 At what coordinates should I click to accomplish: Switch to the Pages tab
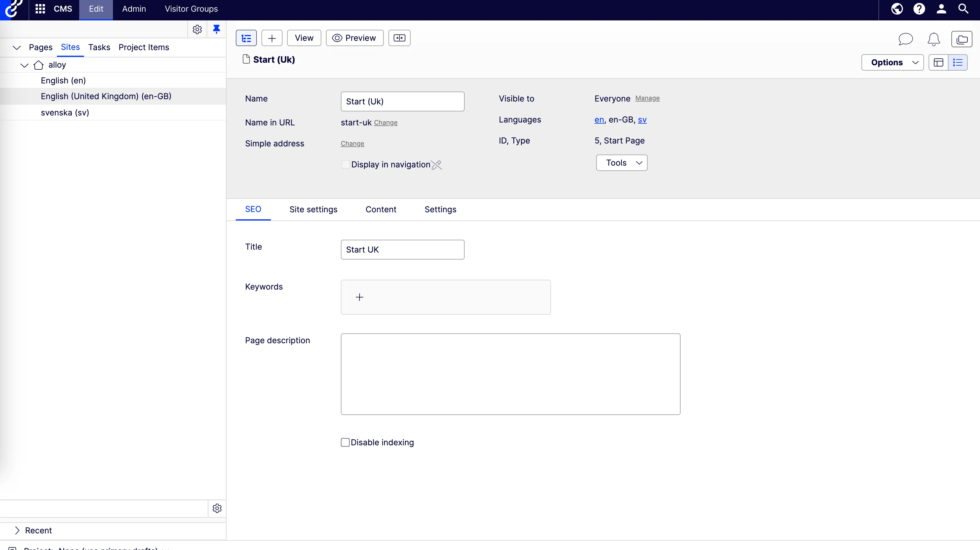(x=41, y=47)
